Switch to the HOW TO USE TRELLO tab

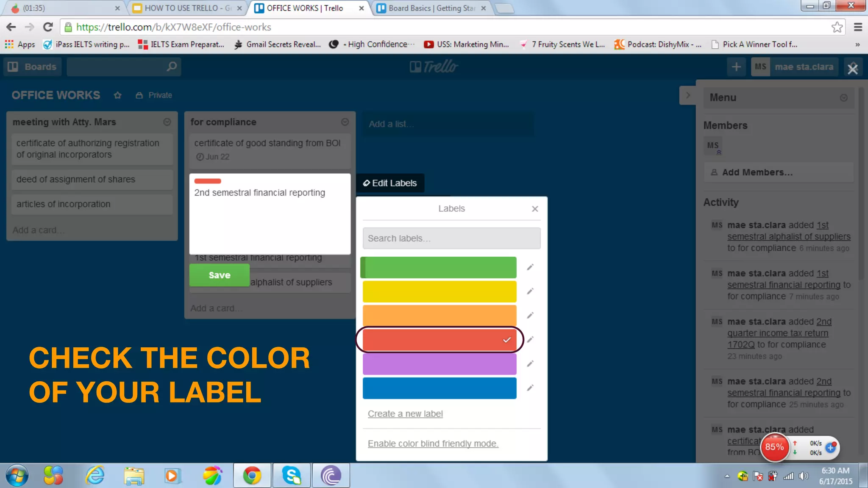pos(187,8)
